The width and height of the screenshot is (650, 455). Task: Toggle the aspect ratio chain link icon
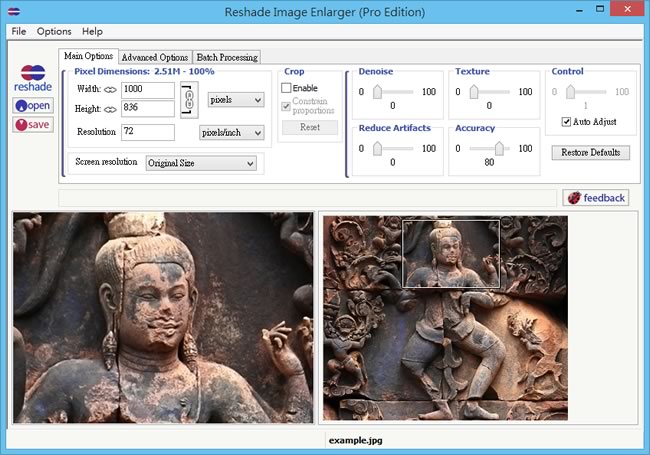click(188, 100)
